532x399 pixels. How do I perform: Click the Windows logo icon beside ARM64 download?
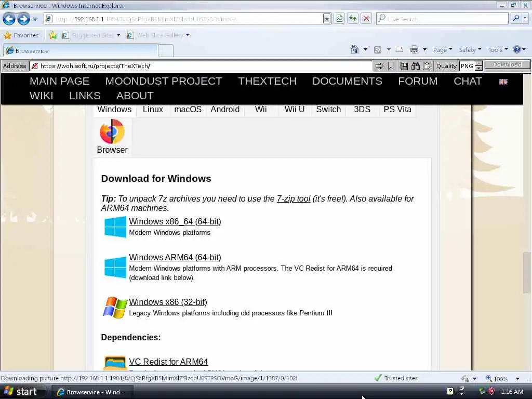pyautogui.click(x=115, y=267)
